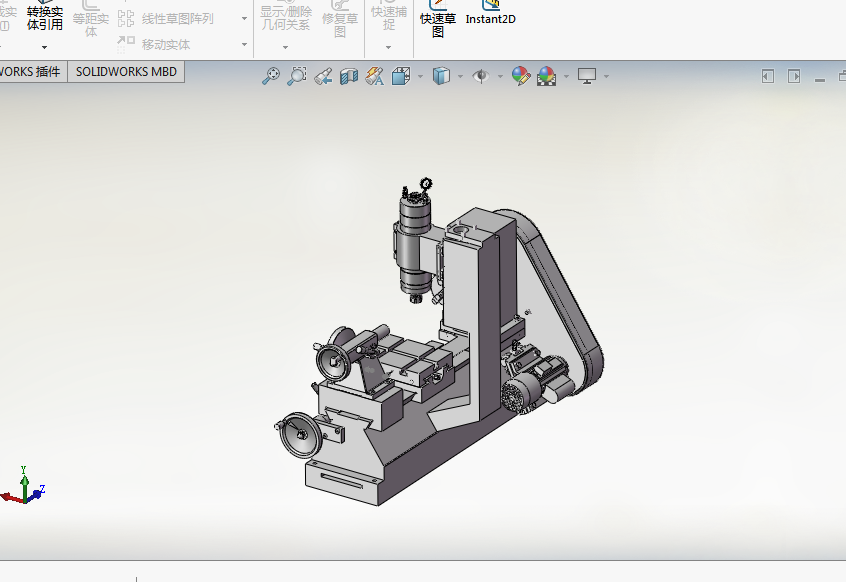Click Zoom to Fit magnifier icon
846x582 pixels.
pyautogui.click(x=271, y=76)
